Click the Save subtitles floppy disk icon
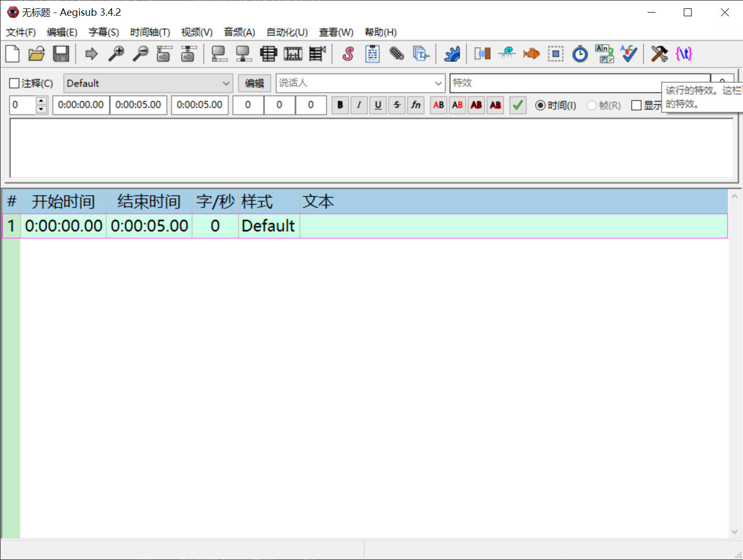The image size is (743, 560). (x=61, y=53)
